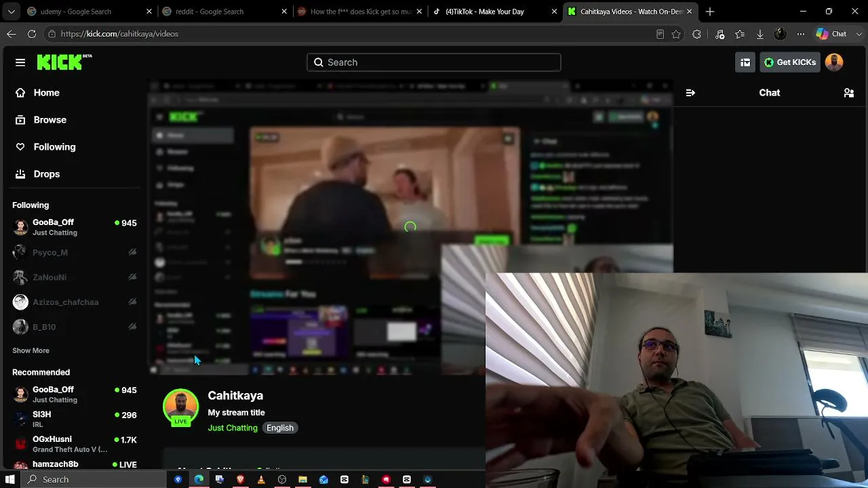The width and height of the screenshot is (868, 488).
Task: Click the Windows taskbar Search box
Action: click(94, 479)
